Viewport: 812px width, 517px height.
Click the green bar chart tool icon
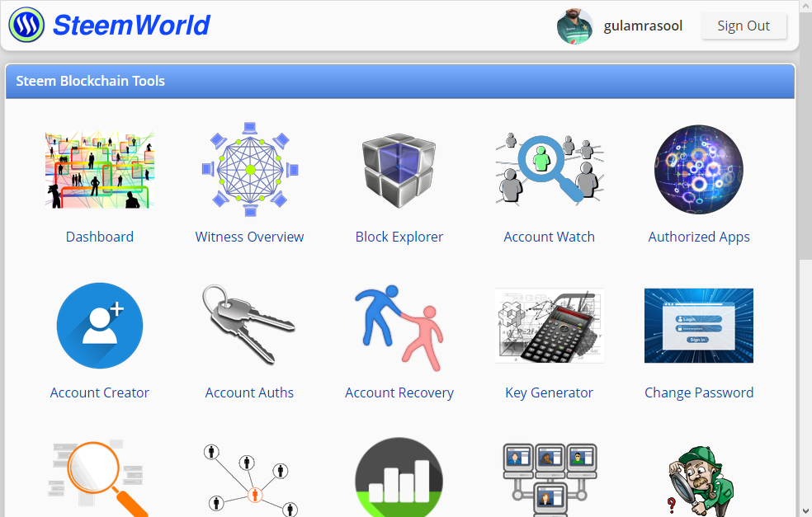399,477
